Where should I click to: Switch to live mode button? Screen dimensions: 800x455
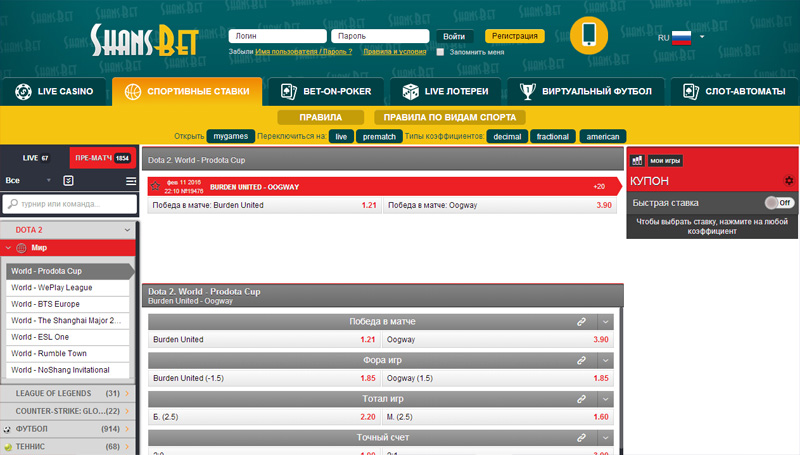point(341,136)
